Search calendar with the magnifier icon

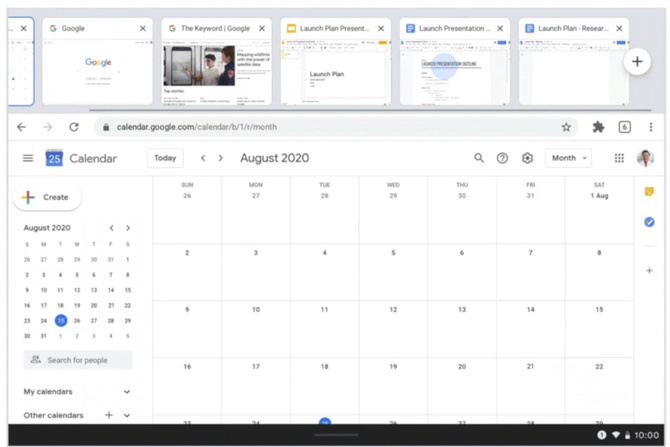(x=479, y=158)
